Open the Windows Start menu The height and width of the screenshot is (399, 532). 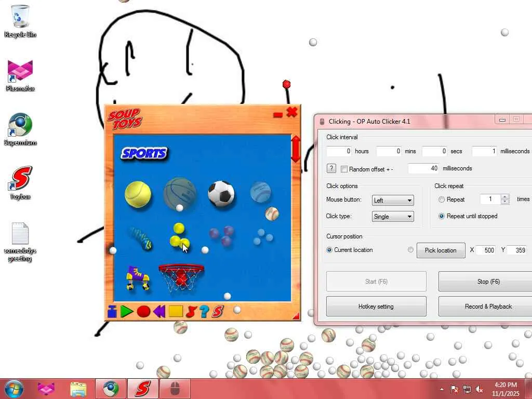(x=14, y=389)
